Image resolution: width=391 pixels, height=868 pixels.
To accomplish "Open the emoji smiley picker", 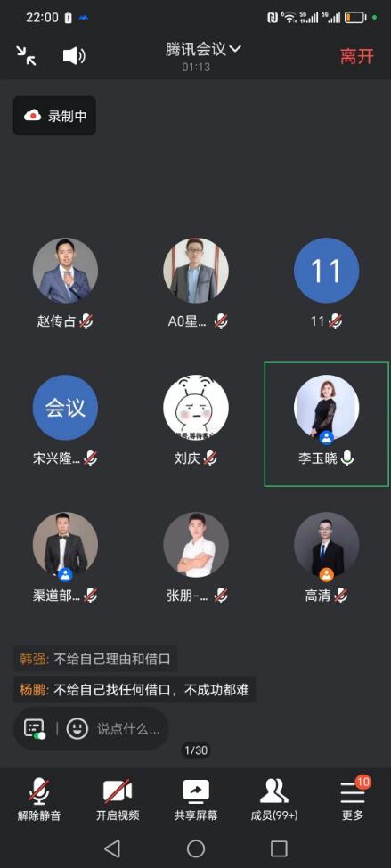I will (77, 728).
